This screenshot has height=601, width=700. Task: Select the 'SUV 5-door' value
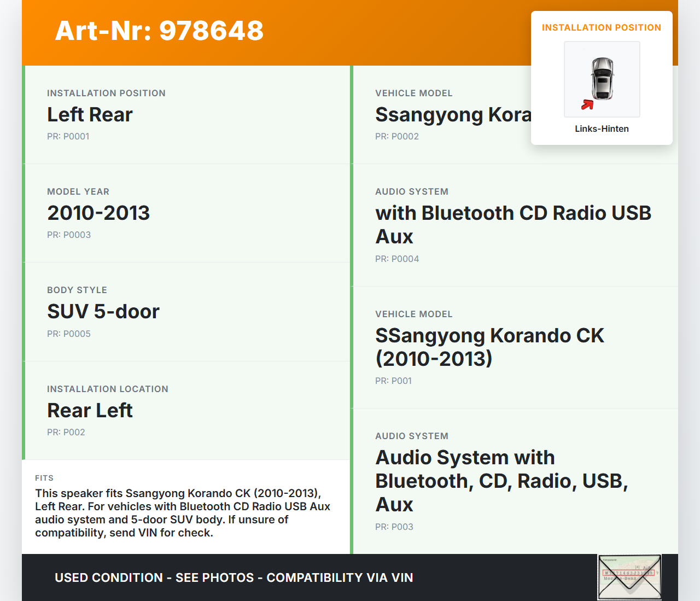(x=103, y=312)
